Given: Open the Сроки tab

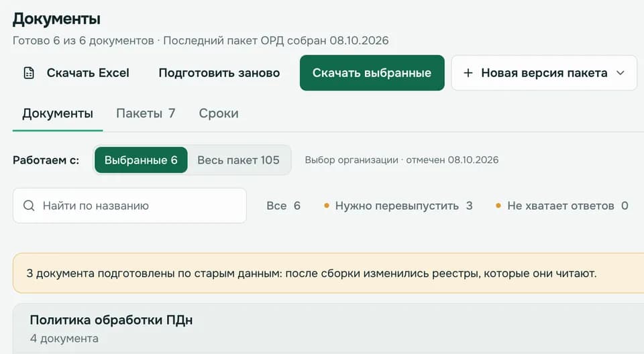Looking at the screenshot, I should pos(219,113).
